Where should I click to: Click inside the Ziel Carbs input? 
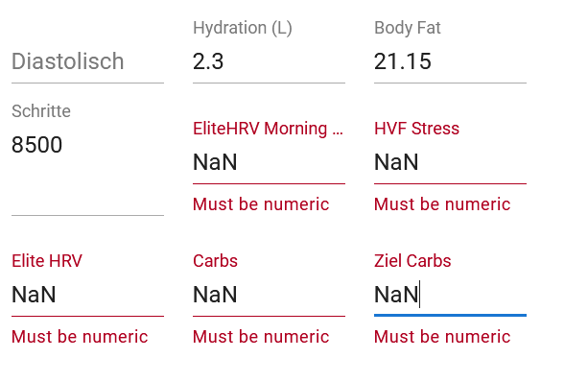click(x=450, y=295)
